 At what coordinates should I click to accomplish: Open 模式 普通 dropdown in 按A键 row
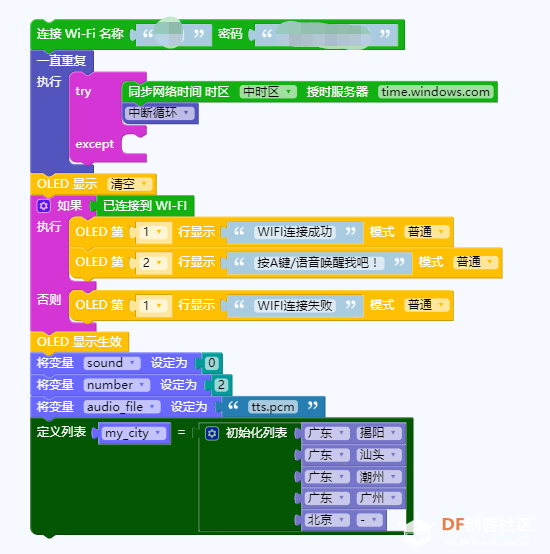point(475,262)
